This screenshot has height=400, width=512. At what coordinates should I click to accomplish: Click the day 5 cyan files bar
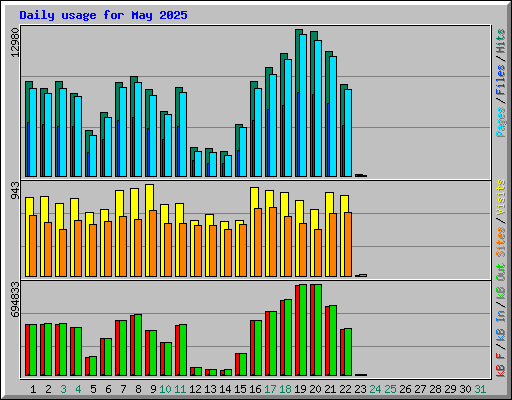[x=93, y=156]
